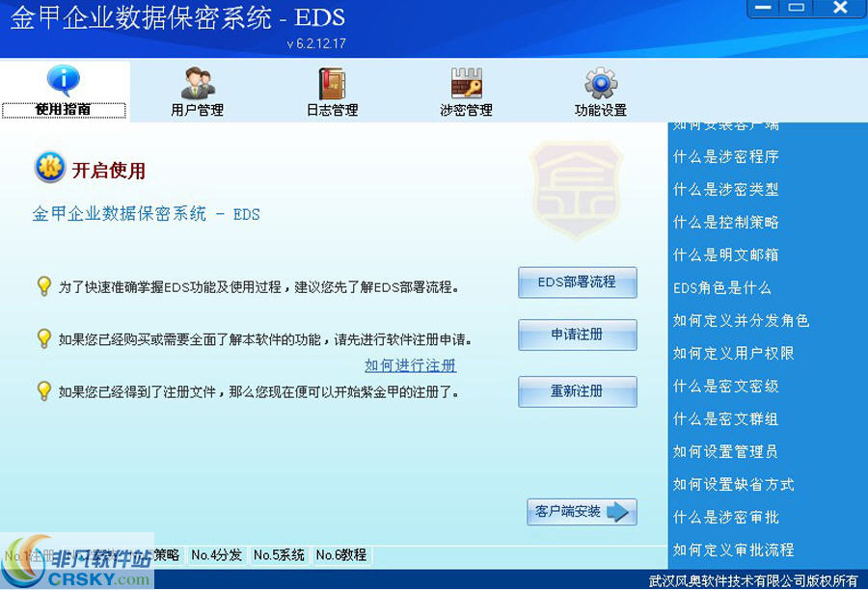Open help topic 什么是控制策略
868x590 pixels.
click(725, 222)
